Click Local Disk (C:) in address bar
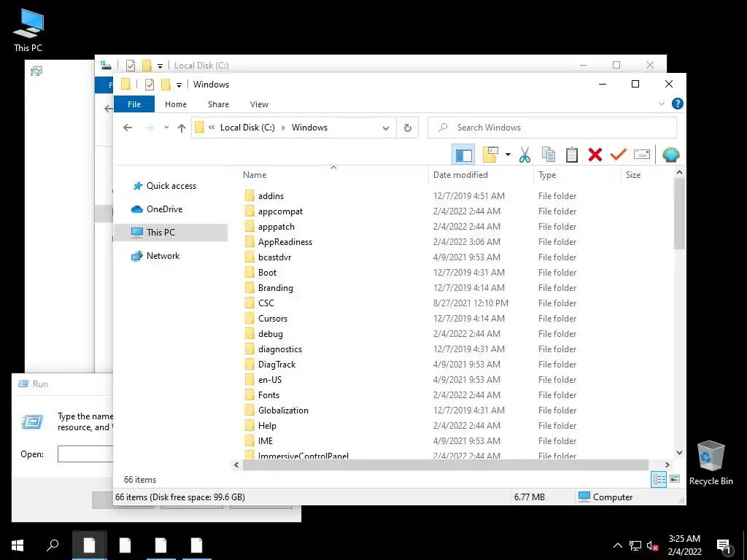The width and height of the screenshot is (747, 560). [247, 128]
